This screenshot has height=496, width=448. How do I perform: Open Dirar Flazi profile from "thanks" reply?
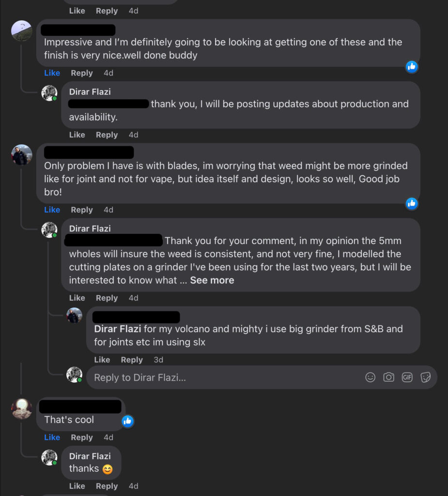pyautogui.click(x=90, y=456)
